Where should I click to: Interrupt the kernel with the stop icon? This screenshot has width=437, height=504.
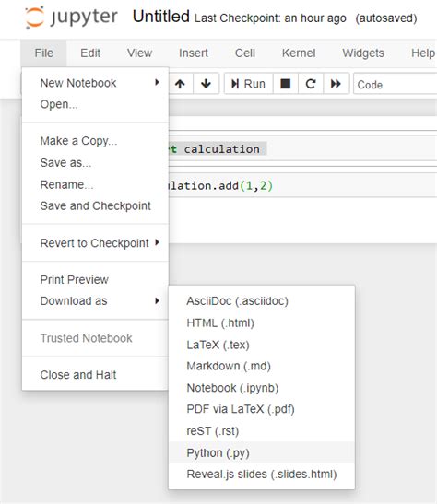[286, 84]
